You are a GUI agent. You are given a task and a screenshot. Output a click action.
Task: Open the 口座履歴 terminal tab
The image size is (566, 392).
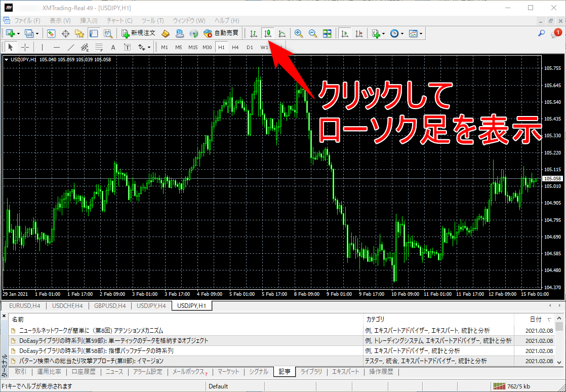pyautogui.click(x=84, y=371)
